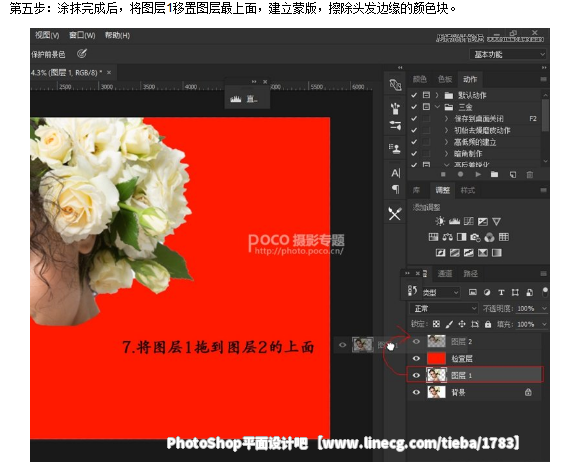Hide the red 检查层 layer

[x=416, y=358]
